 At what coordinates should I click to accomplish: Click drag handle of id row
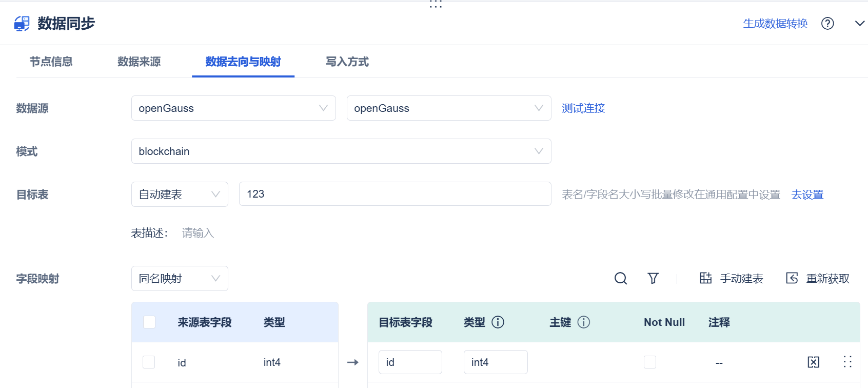(847, 362)
